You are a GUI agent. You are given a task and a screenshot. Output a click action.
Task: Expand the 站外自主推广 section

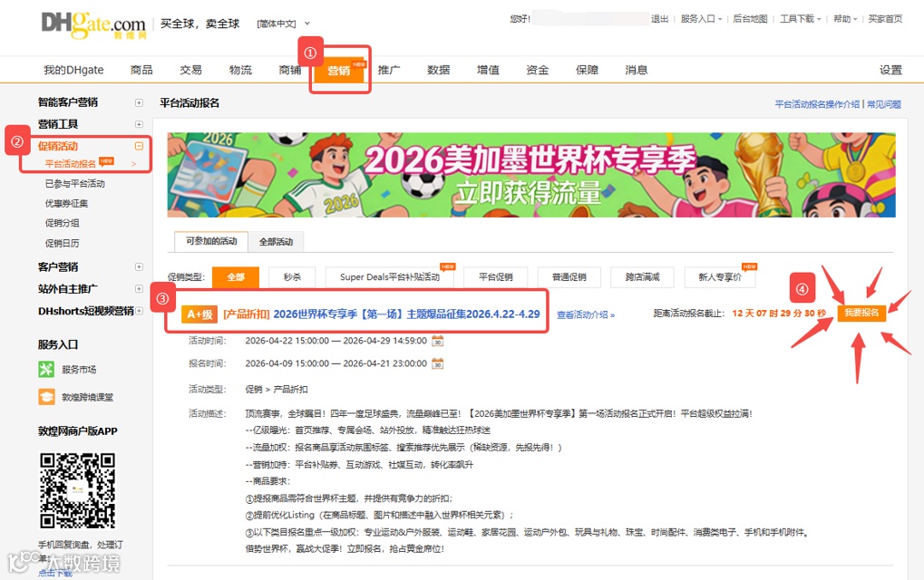(139, 288)
